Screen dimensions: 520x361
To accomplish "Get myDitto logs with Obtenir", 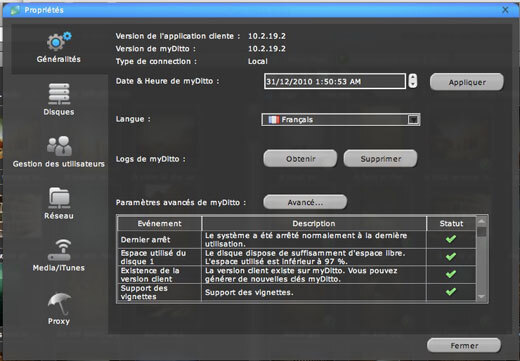I will pos(300,159).
